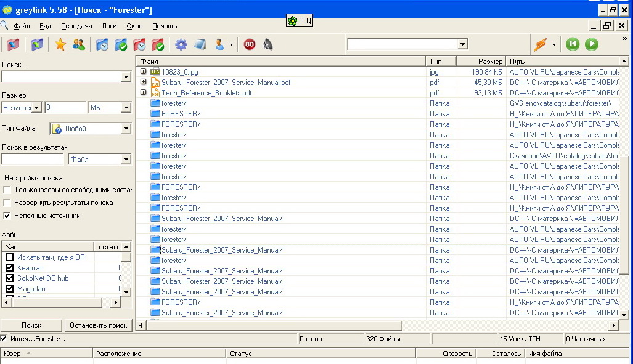The width and height of the screenshot is (633, 364).
Task: Open the 'Передачи' menu
Action: (76, 26)
